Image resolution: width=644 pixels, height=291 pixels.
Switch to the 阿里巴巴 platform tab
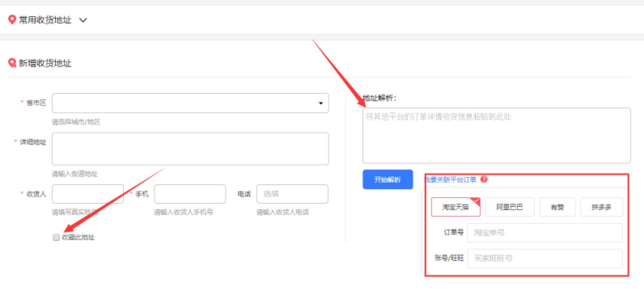(x=510, y=207)
